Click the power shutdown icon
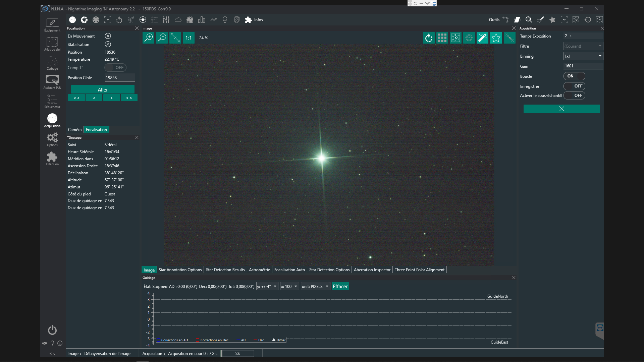This screenshot has width=644, height=362. pyautogui.click(x=52, y=330)
